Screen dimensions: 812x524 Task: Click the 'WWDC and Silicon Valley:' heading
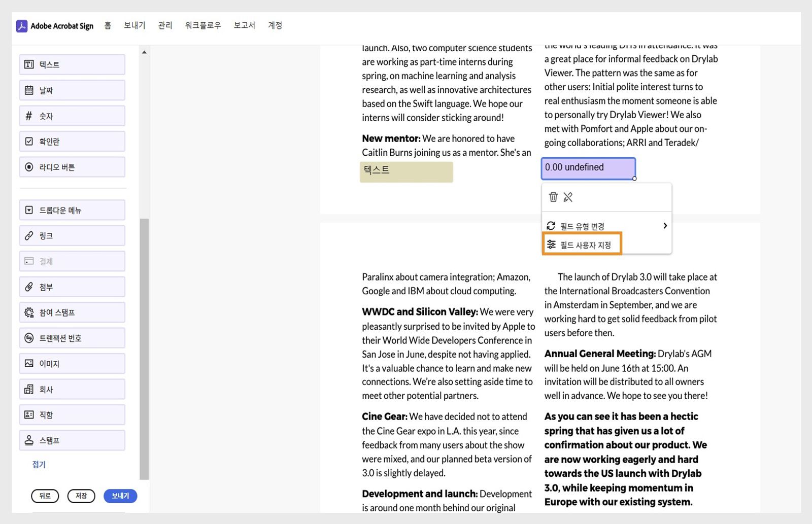(x=420, y=311)
